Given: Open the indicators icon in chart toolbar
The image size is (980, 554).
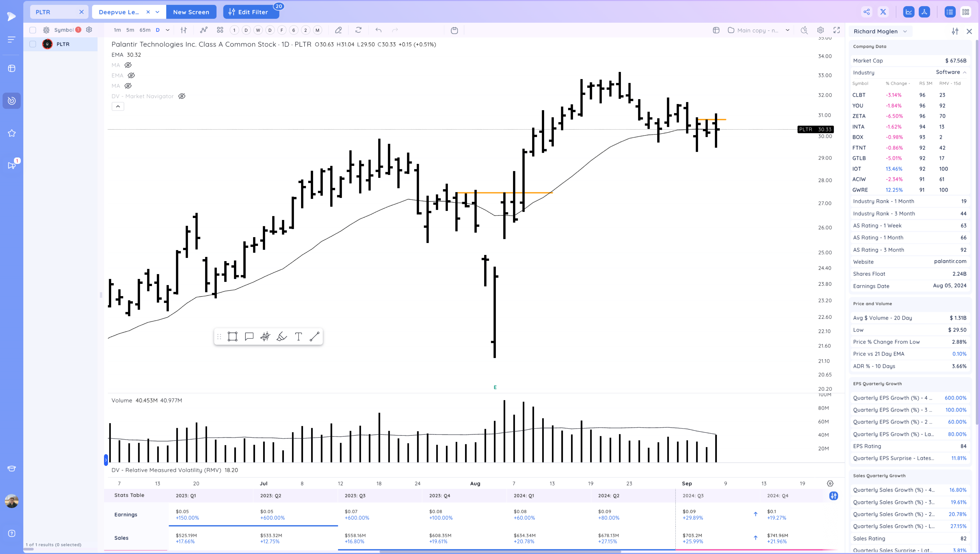Looking at the screenshot, I should (x=204, y=30).
